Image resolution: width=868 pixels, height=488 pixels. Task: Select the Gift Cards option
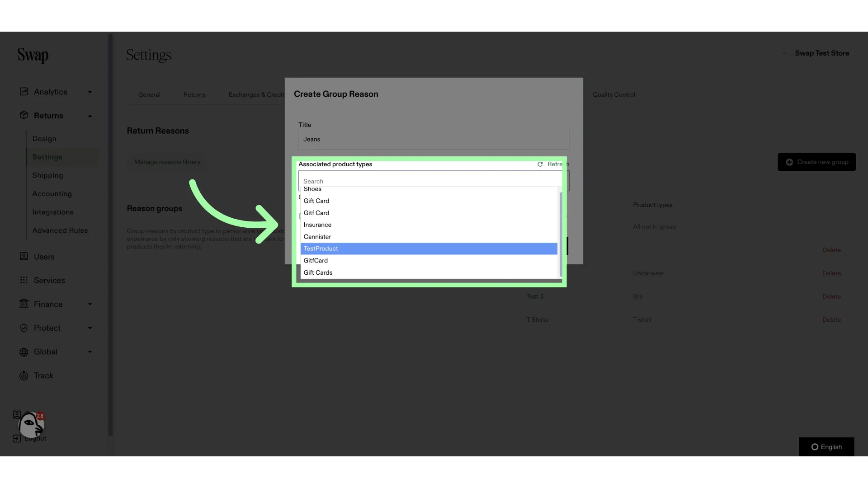click(x=429, y=272)
